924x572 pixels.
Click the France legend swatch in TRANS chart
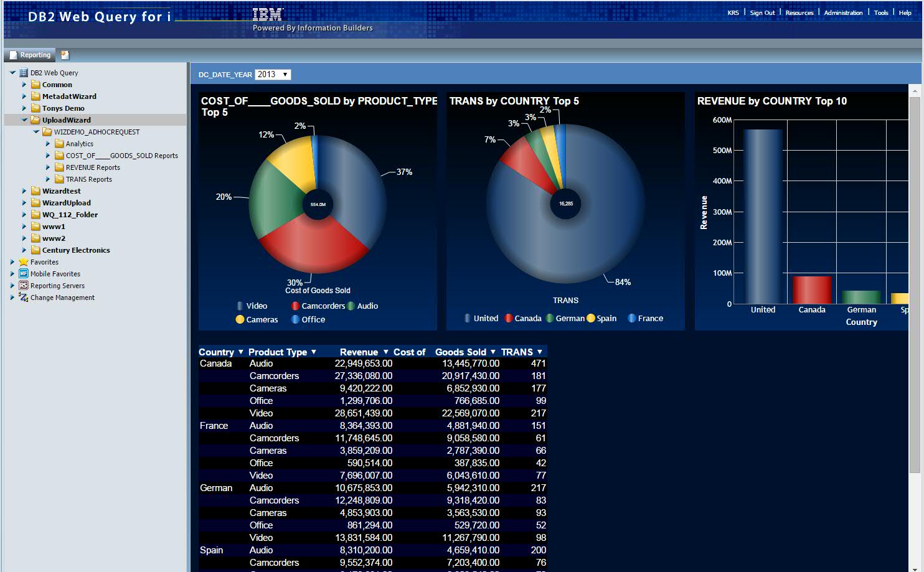point(632,319)
